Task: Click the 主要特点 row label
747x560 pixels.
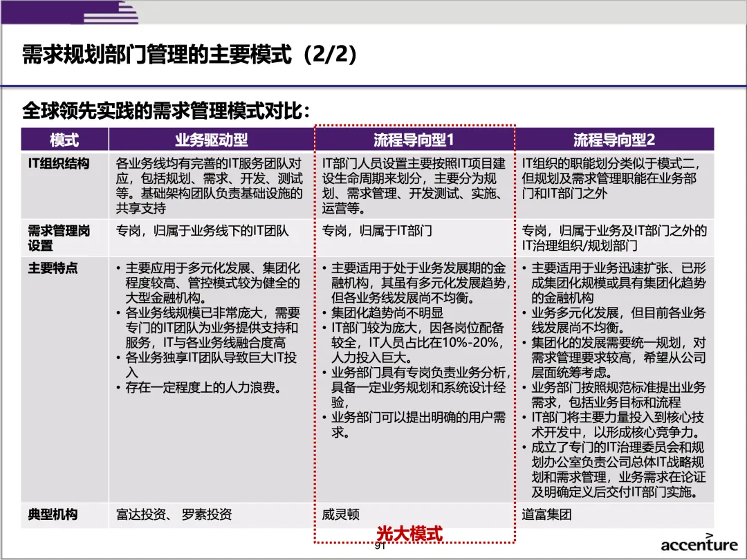Action: coord(53,268)
